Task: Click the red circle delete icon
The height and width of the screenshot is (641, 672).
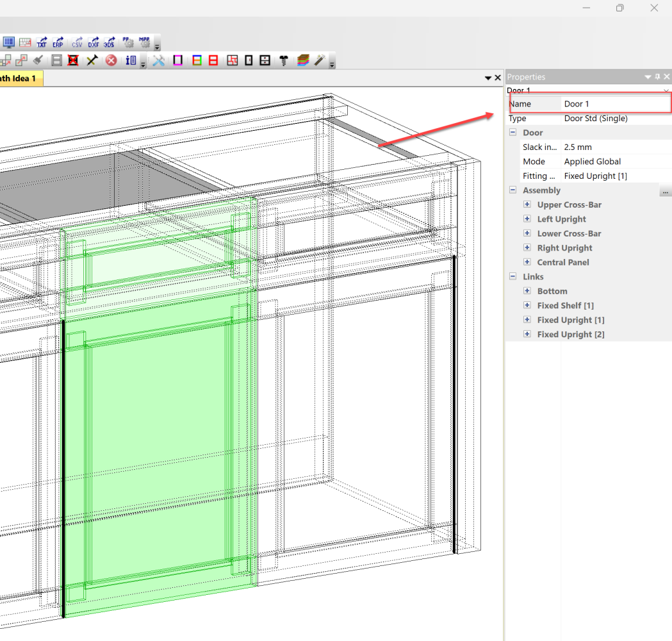Action: (x=111, y=60)
